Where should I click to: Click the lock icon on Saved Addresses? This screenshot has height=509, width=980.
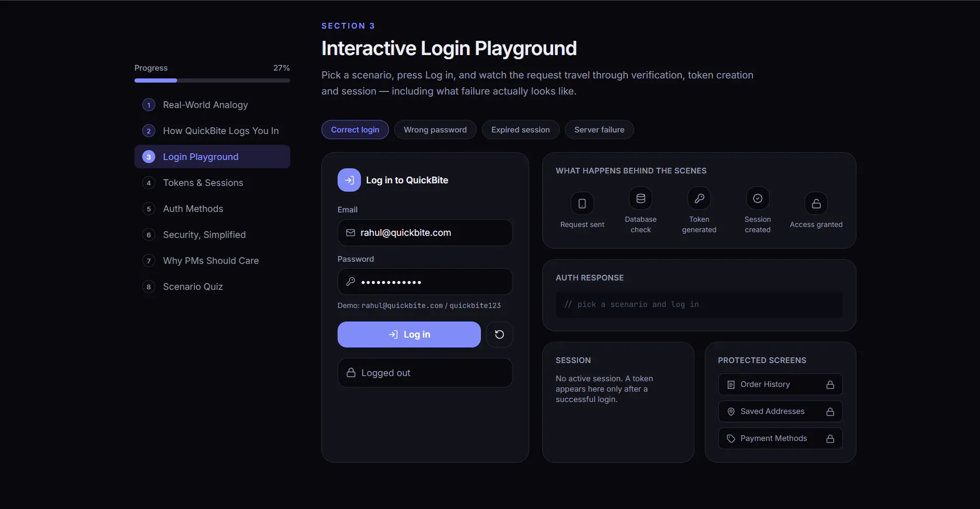pyautogui.click(x=830, y=412)
